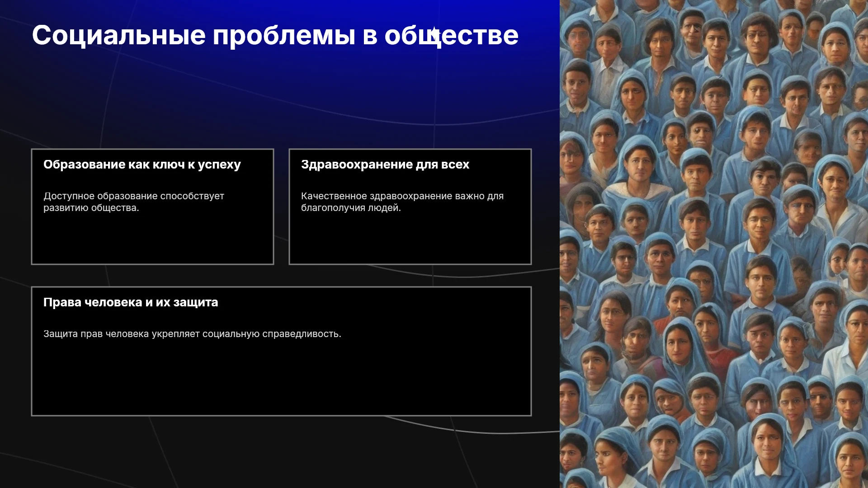Select the heading "Образование как ключ к успеху"
This screenshot has width=868, height=488.
[x=142, y=165]
